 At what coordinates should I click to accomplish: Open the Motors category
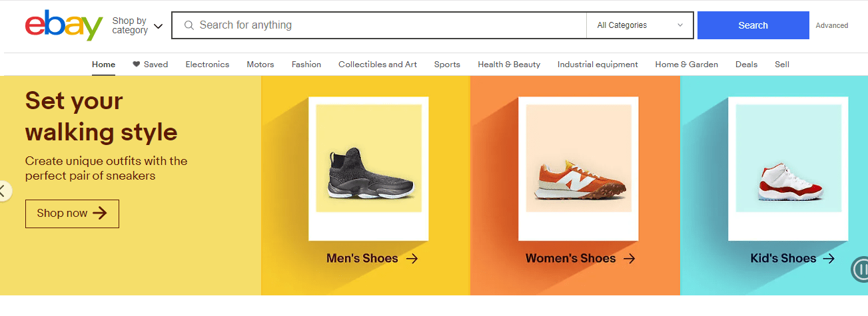260,65
